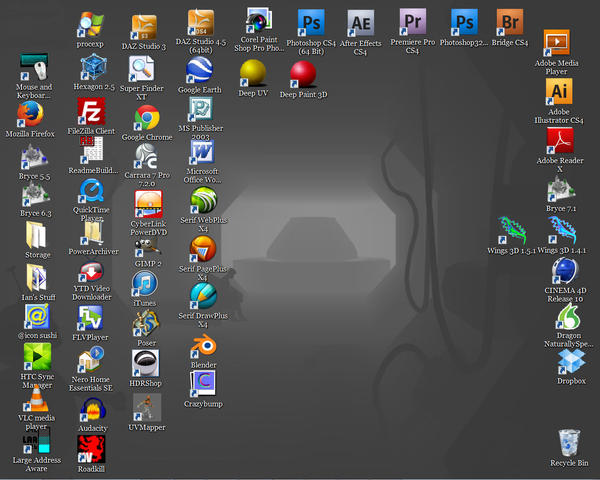This screenshot has height=480, width=600.
Task: Open MS Publisher 2003 shortcut
Action: tap(201, 109)
